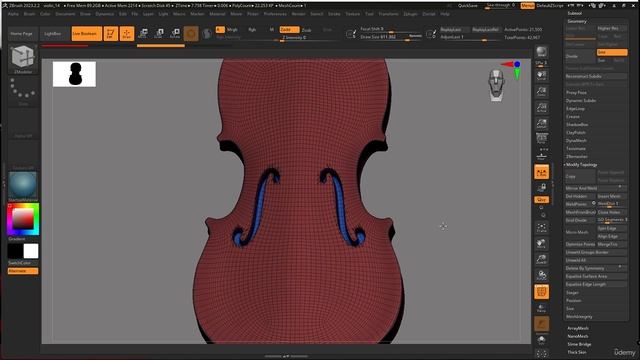Toggle the Alternate color button
Viewport: 640px width, 360px height.
23,271
